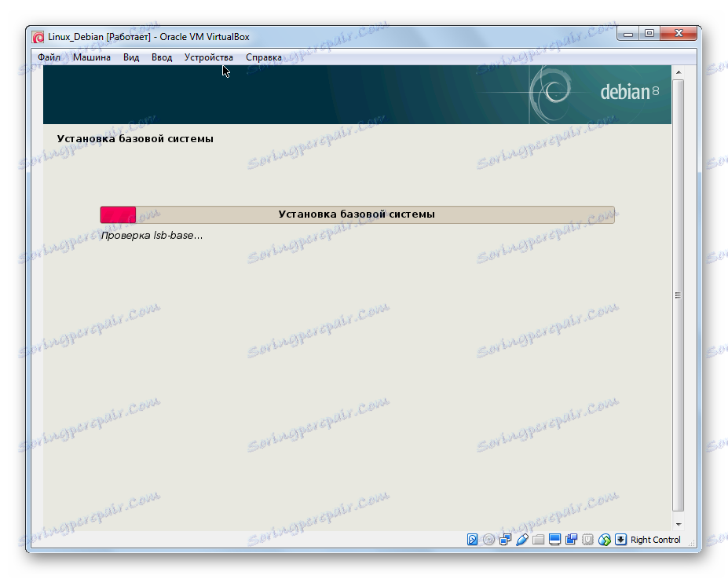
Task: Click the 'Проверка lsb-base...' status text
Action: click(x=152, y=236)
